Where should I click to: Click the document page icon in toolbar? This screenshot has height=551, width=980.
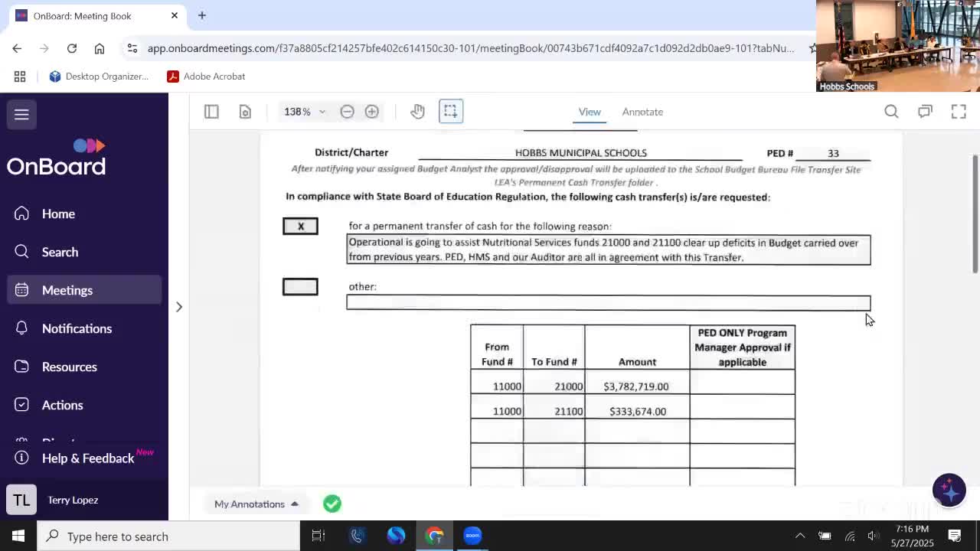[245, 112]
